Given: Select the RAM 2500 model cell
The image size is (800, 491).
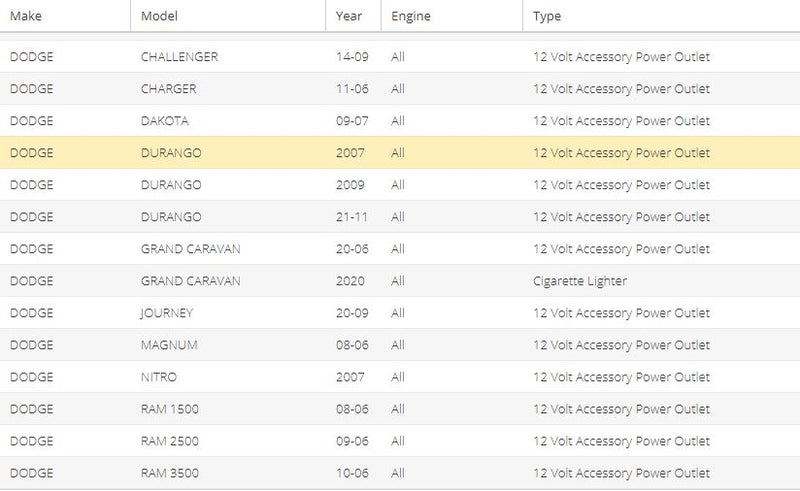Looking at the screenshot, I should (168, 441).
